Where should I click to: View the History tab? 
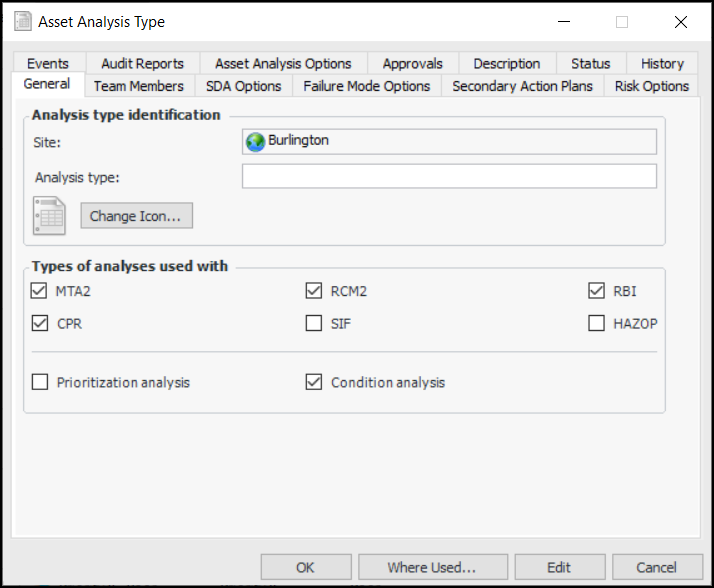tap(662, 63)
